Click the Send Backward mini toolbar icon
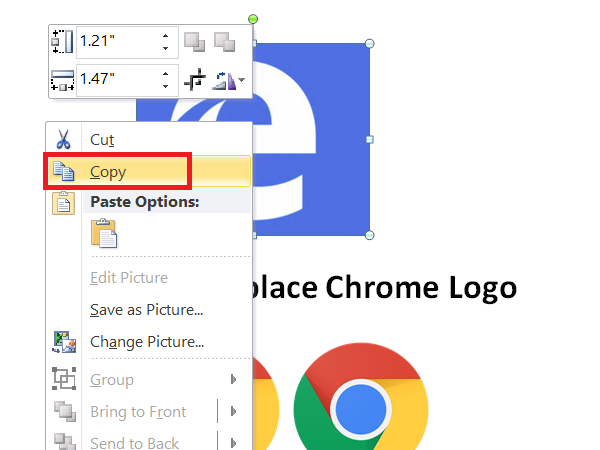The image size is (600, 450). coord(225,42)
